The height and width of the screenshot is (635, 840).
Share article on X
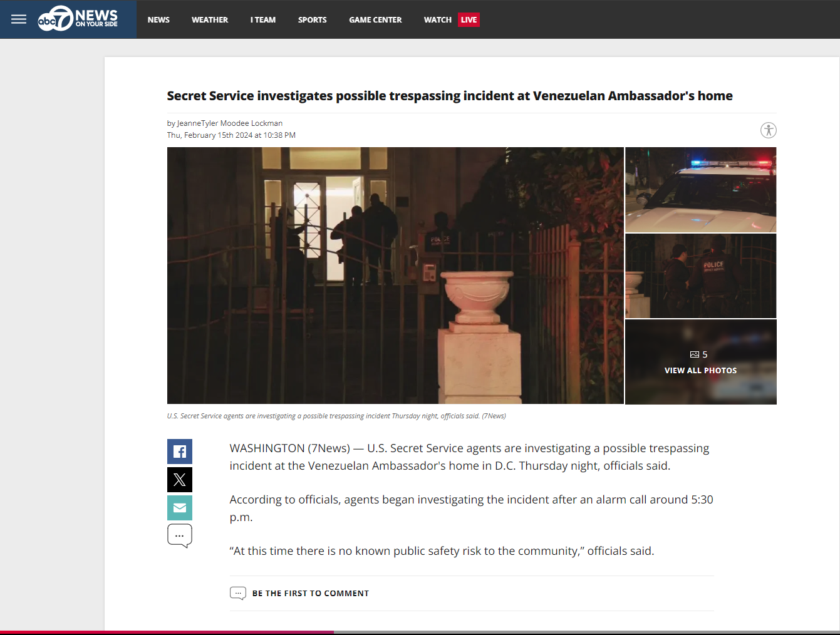(180, 480)
